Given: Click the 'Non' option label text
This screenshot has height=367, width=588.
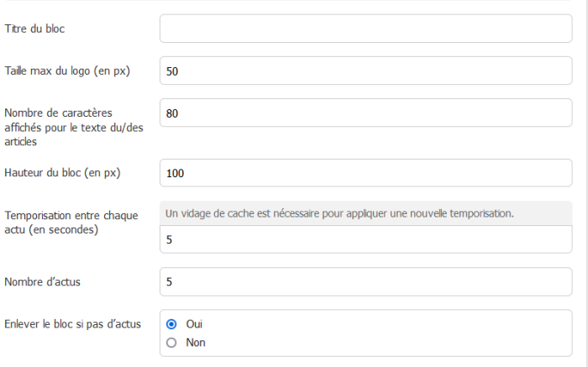Looking at the screenshot, I should 195,343.
